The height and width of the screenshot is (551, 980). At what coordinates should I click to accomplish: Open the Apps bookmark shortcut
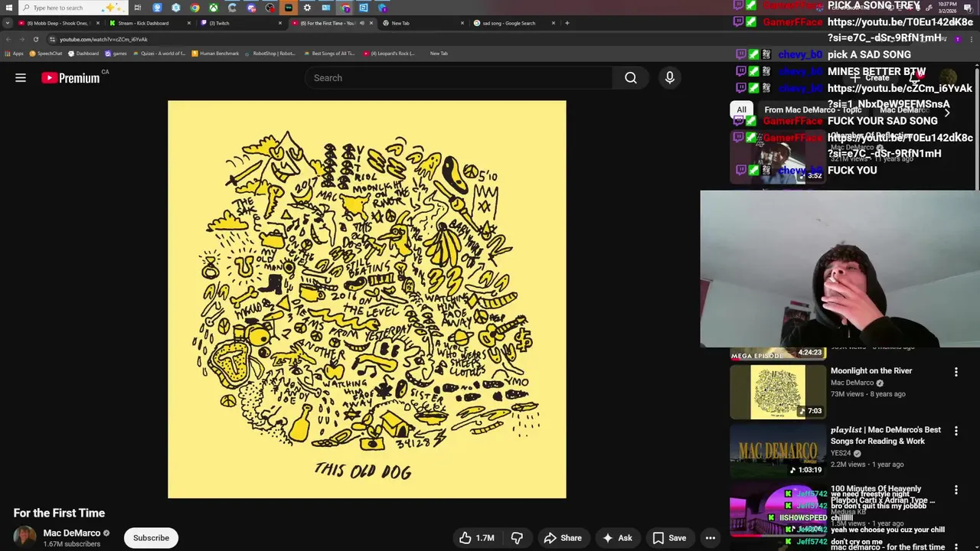point(15,54)
